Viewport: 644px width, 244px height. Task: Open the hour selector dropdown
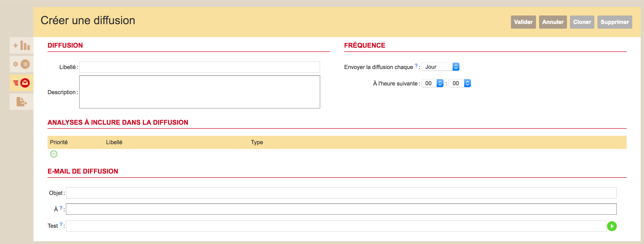(x=432, y=83)
